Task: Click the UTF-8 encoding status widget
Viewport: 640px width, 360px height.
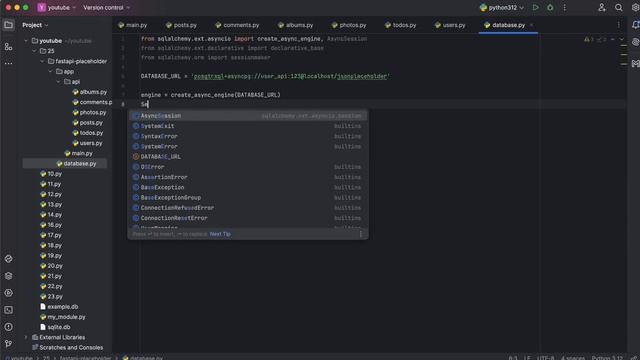Action: coord(545,358)
